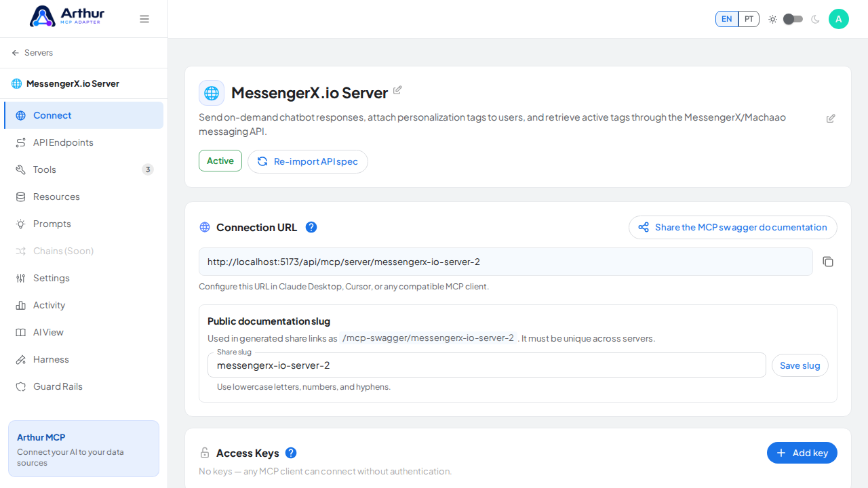This screenshot has width=868, height=488.
Task: Click the MessengerX.io Server sidebar heading
Action: pyautogui.click(x=65, y=84)
